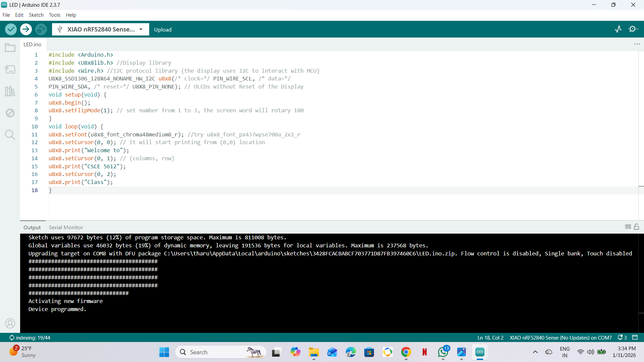
Task: Open Microsoft Edge from the taskbar
Action: (351, 352)
